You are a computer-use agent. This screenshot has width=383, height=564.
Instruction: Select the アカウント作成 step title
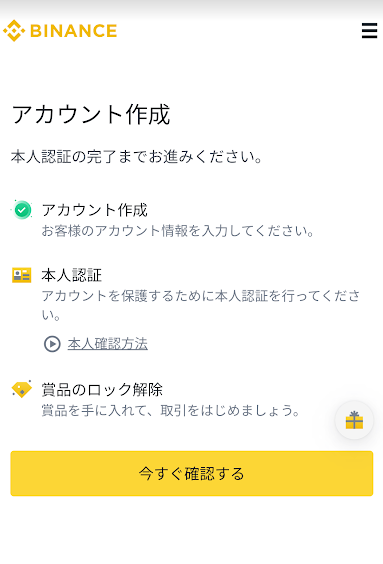coord(95,210)
